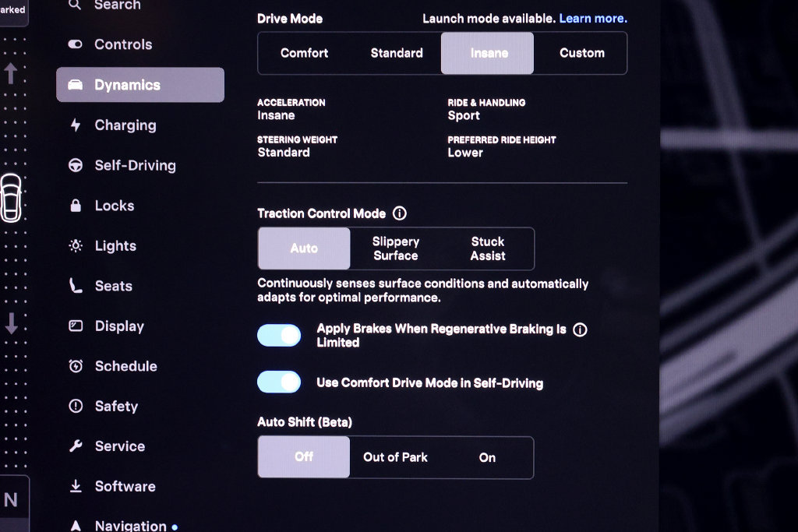
Task: Select Comfort drive mode
Action: click(305, 53)
